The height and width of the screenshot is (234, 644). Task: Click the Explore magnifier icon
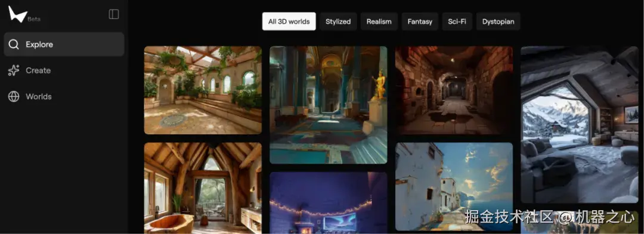click(14, 44)
